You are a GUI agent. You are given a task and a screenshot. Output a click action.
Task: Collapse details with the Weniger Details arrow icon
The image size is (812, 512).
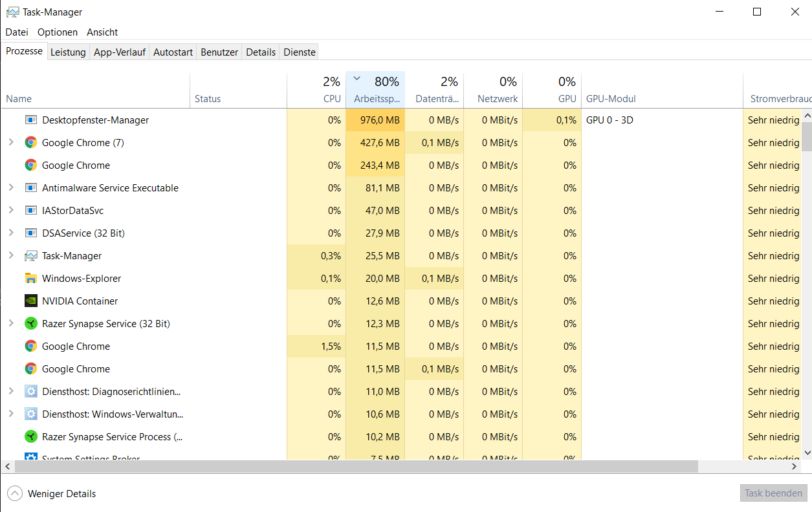(x=14, y=494)
